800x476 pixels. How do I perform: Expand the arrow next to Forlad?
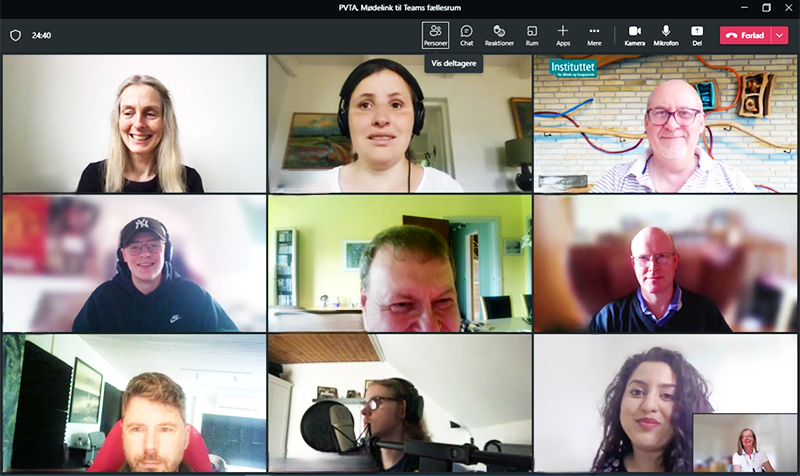(x=780, y=35)
